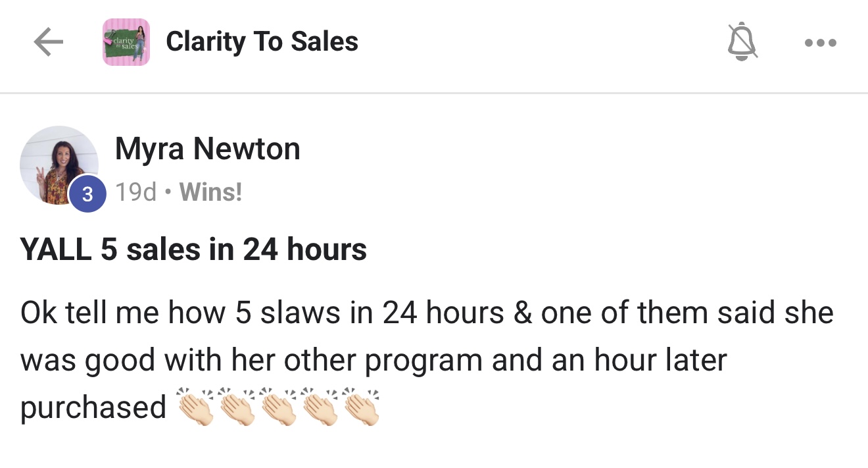Click Myra Newton's name to view profile
868x468 pixels.
[x=208, y=148]
